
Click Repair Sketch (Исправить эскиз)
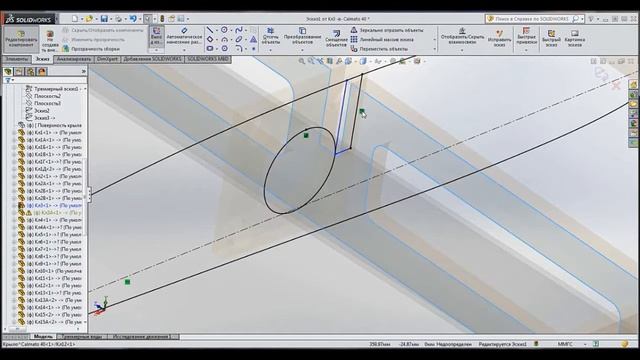(x=500, y=38)
